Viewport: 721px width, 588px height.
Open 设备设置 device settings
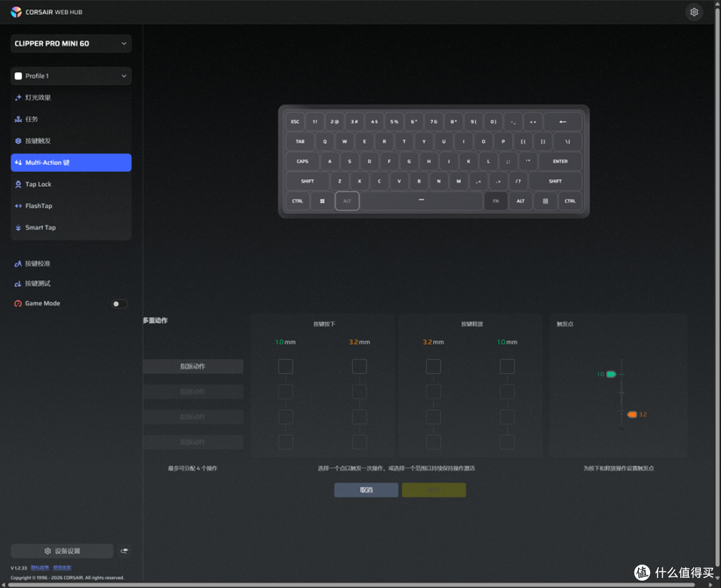click(62, 551)
